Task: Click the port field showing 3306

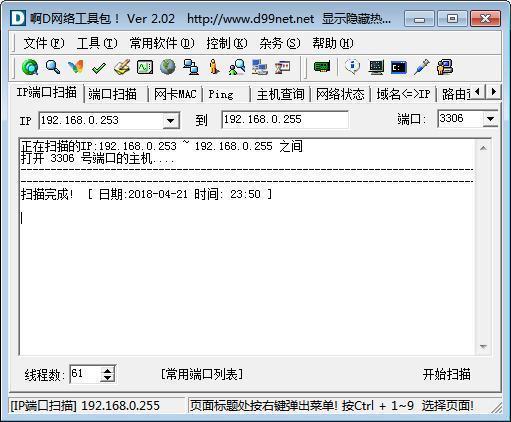Action: 460,119
